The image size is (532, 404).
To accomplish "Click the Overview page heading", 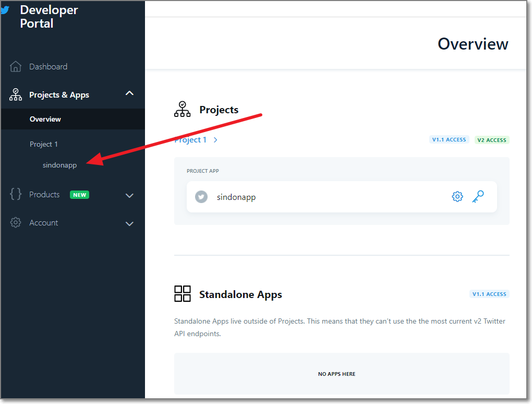I will click(473, 44).
